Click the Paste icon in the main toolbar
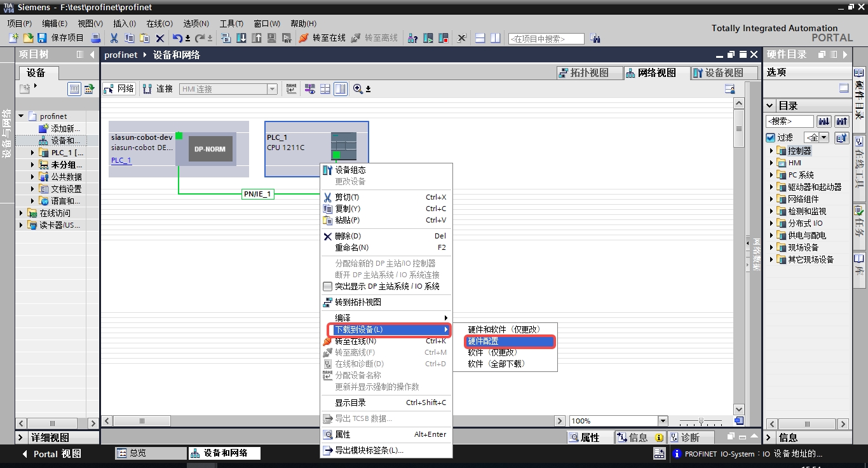The width and height of the screenshot is (868, 468). [x=144, y=38]
